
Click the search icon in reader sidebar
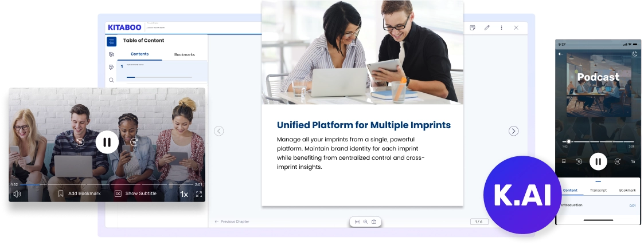point(111,80)
